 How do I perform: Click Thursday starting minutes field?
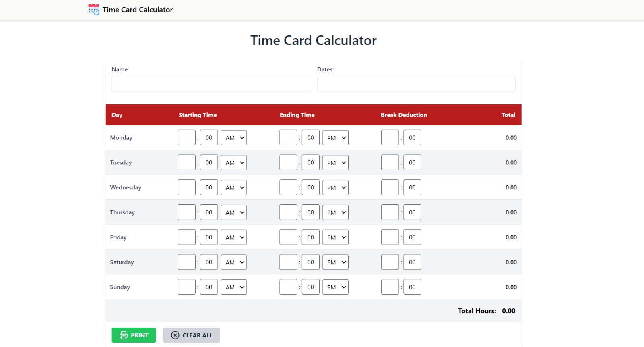click(x=209, y=212)
